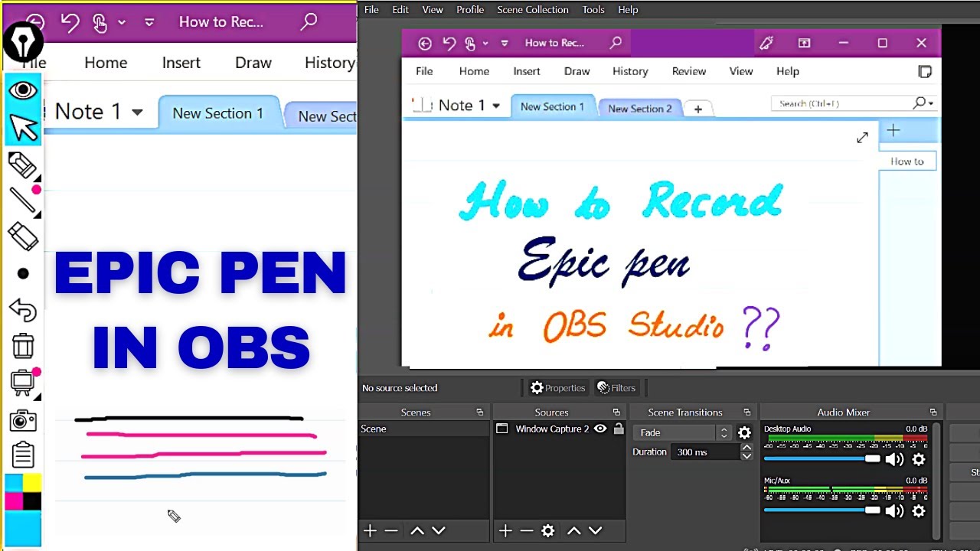Add a scene with Scenes plus button

370,530
